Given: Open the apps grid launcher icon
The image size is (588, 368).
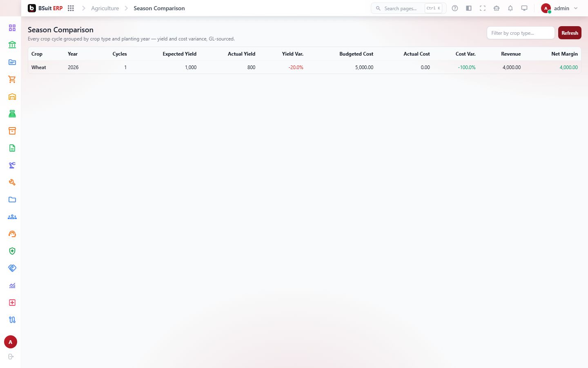Looking at the screenshot, I should [x=71, y=8].
